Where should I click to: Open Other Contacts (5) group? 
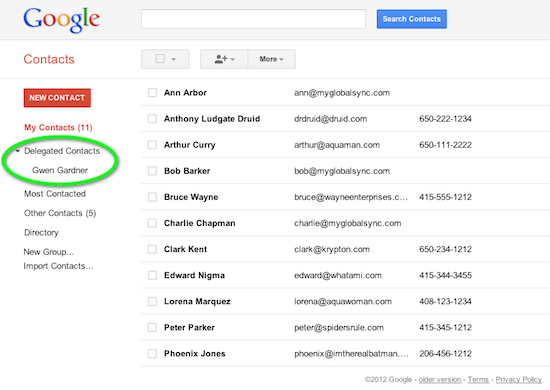(60, 213)
